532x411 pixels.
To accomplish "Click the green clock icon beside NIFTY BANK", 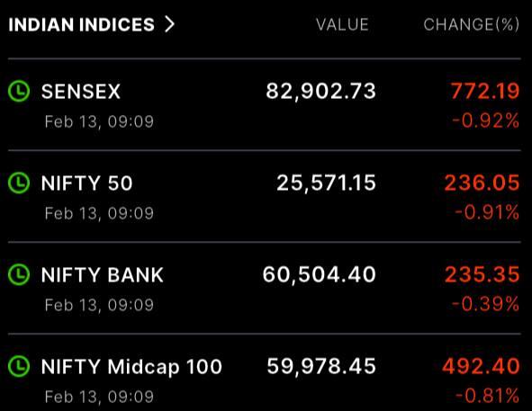I will coord(19,274).
